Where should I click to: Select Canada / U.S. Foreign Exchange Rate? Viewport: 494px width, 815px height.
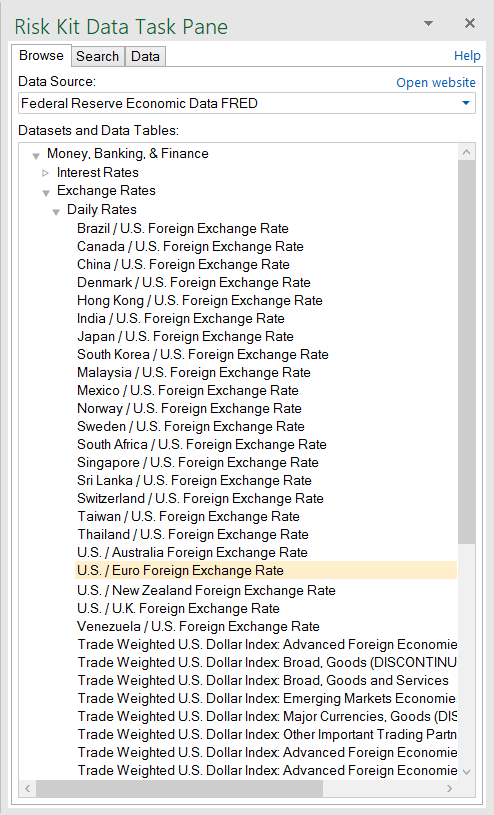[x=190, y=246]
